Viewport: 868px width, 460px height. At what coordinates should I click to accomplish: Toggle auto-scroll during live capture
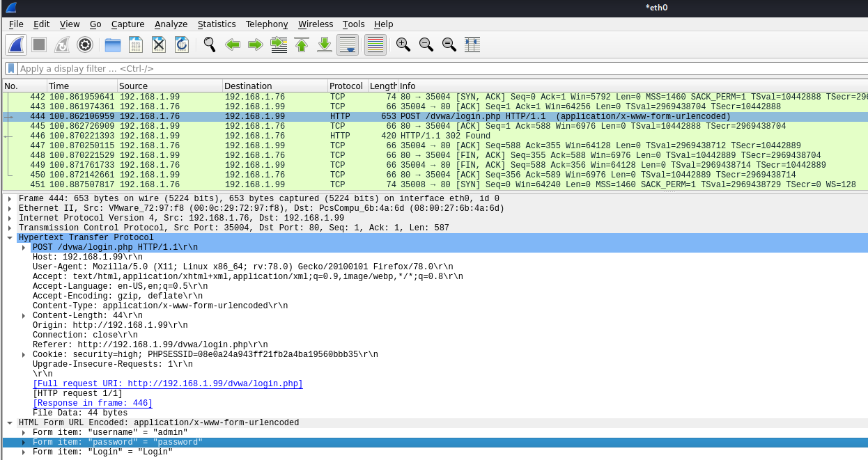[348, 45]
